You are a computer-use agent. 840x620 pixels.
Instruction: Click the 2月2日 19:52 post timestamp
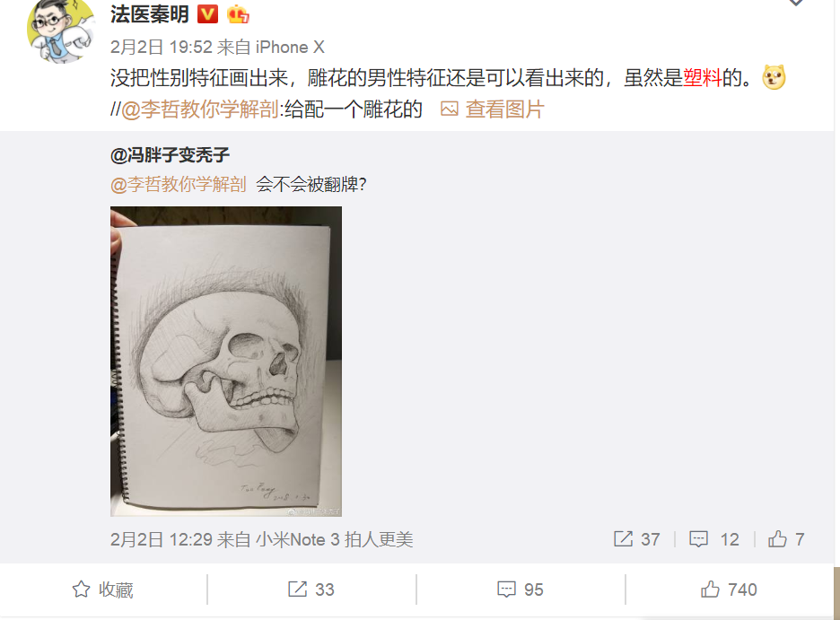pos(162,48)
